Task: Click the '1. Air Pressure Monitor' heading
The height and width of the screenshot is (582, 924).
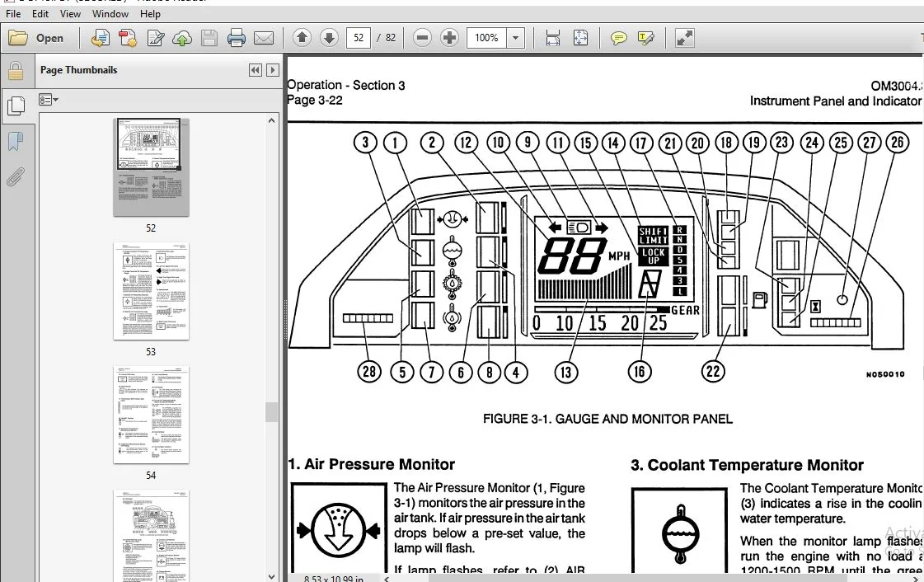Action: click(x=371, y=464)
